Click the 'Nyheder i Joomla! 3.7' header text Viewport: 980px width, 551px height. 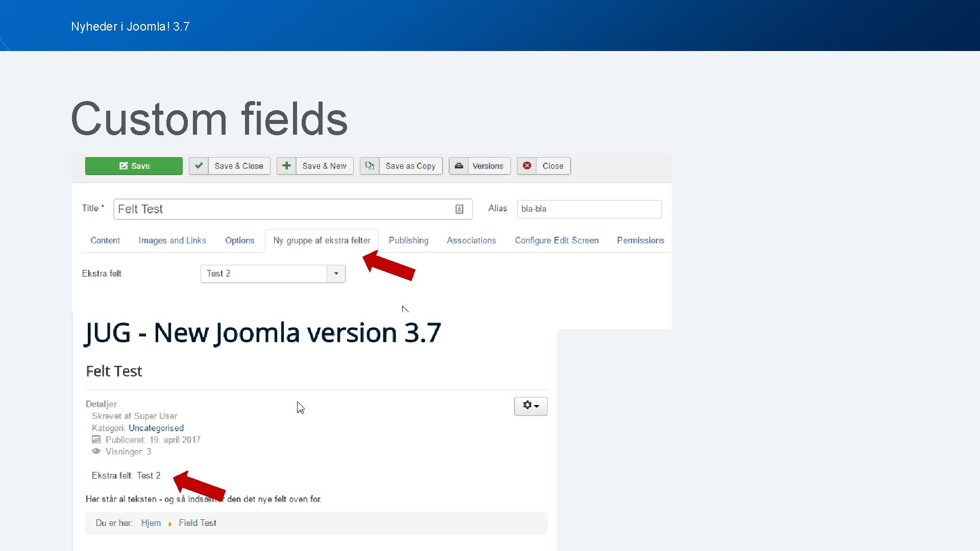pos(130,27)
